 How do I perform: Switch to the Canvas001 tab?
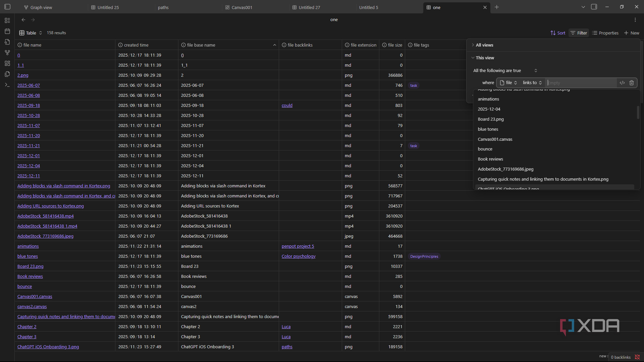[x=242, y=7]
